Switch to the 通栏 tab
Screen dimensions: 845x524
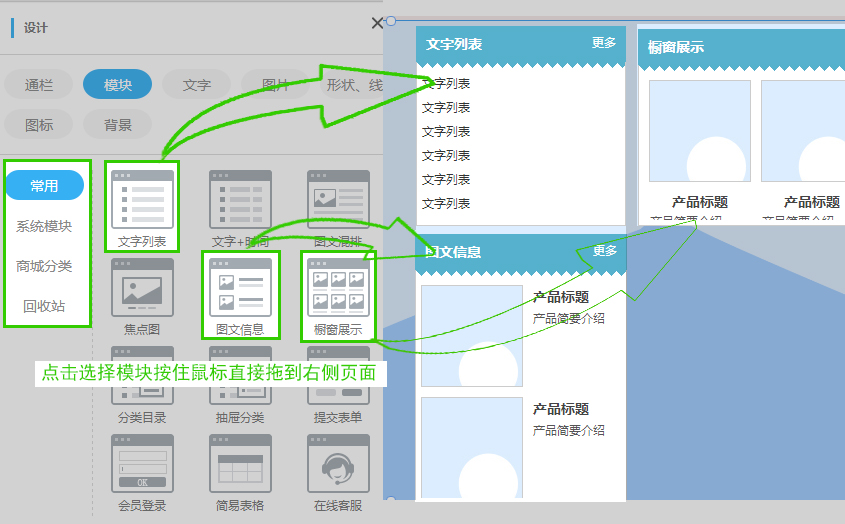coord(39,85)
